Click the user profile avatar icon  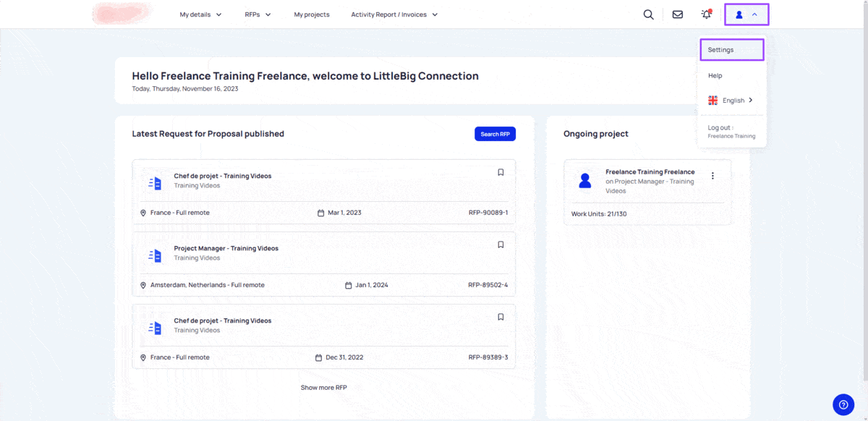pyautogui.click(x=739, y=14)
